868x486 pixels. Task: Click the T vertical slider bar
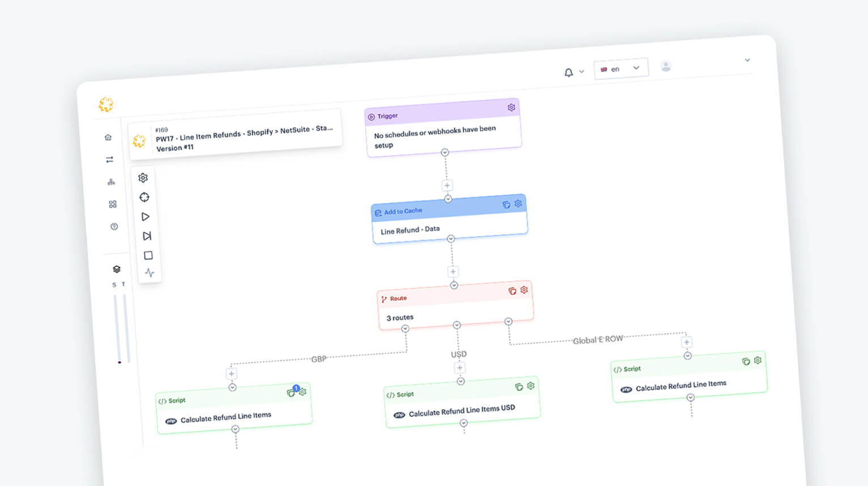[126, 328]
